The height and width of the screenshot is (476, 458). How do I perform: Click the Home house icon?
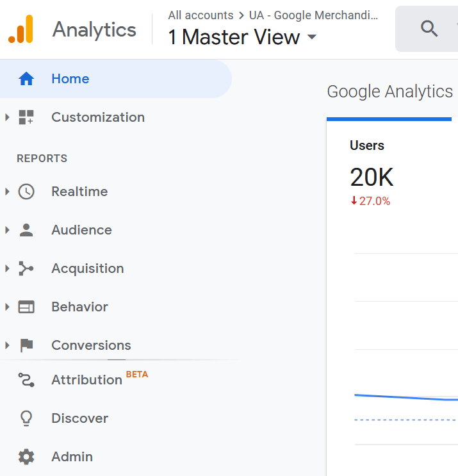[x=26, y=79]
